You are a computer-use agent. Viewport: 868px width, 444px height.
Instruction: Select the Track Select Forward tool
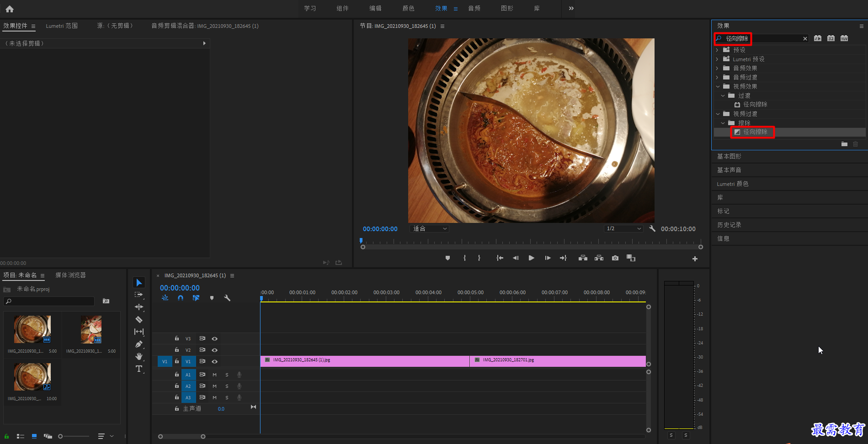tap(139, 295)
